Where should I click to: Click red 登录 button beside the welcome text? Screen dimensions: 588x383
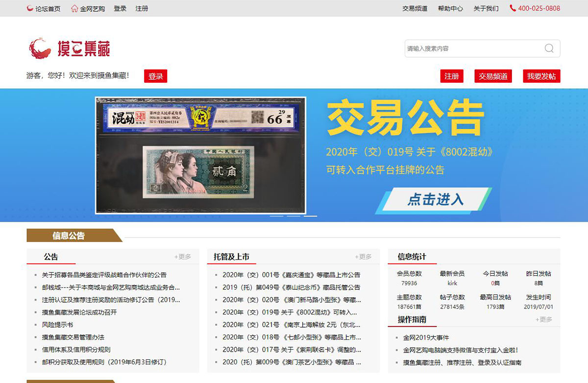pyautogui.click(x=156, y=76)
